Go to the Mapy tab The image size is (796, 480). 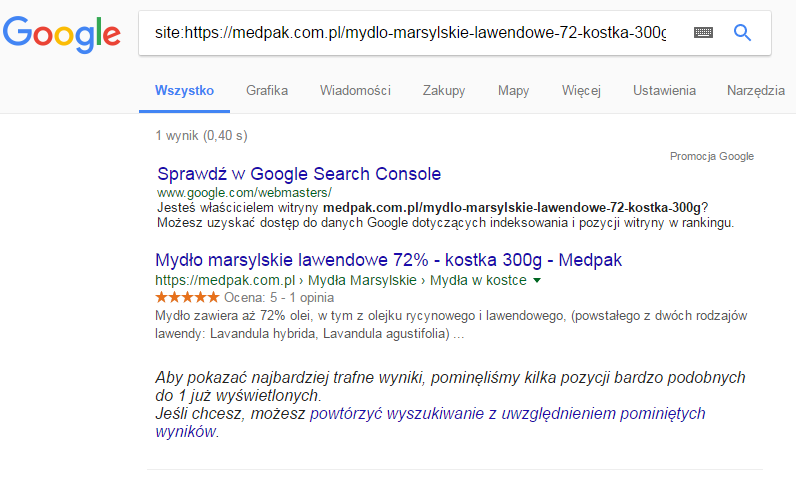[x=514, y=91]
